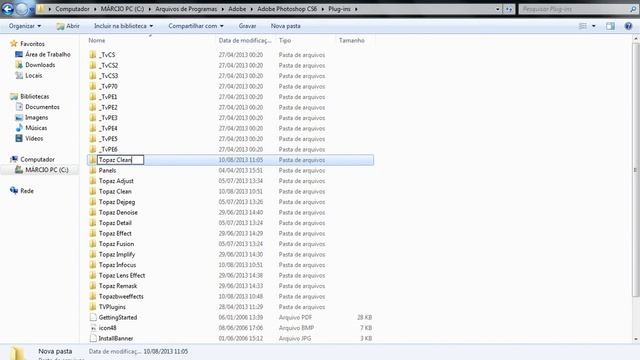Click the vertical scrollbar of file list

(635, 169)
